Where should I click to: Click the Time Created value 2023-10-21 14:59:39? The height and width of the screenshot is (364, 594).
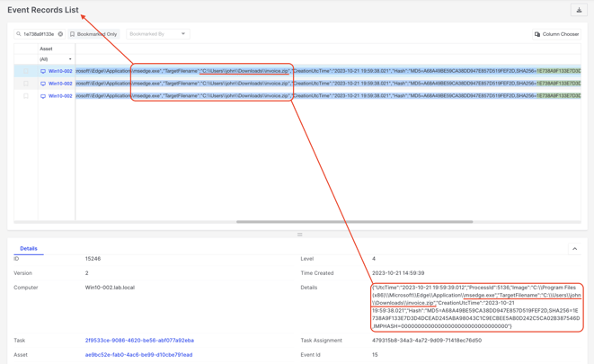tap(398, 273)
